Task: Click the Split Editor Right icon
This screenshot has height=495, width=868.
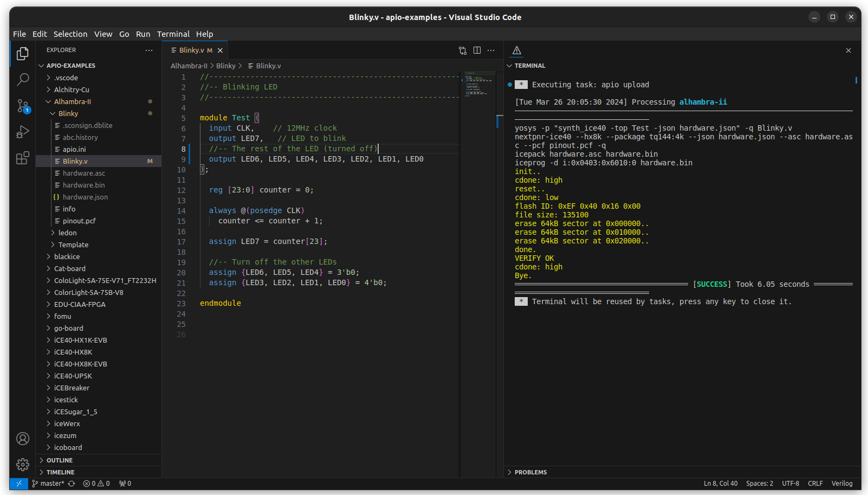Action: click(x=477, y=50)
